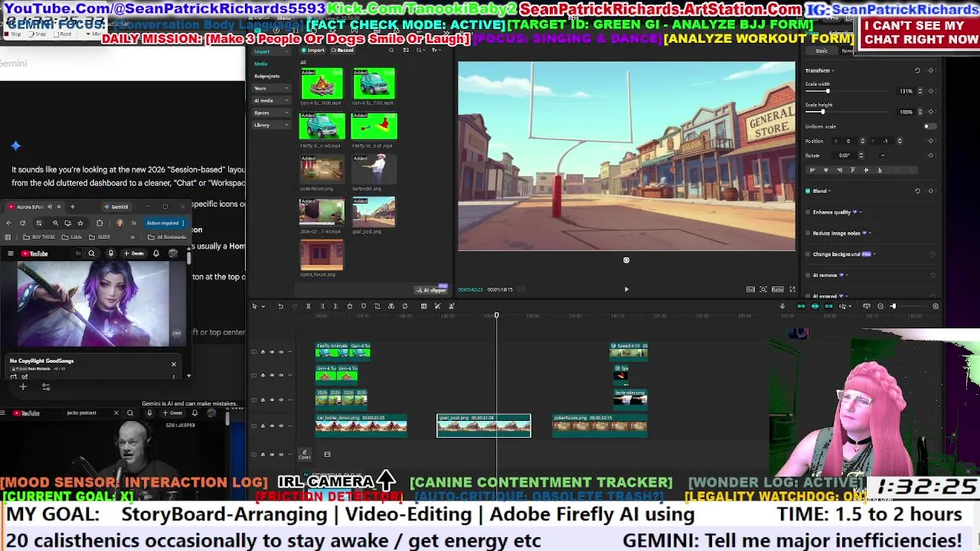Add a keyframe for Scale width
Image resolution: width=980 pixels, height=551 pixels.
[x=930, y=91]
